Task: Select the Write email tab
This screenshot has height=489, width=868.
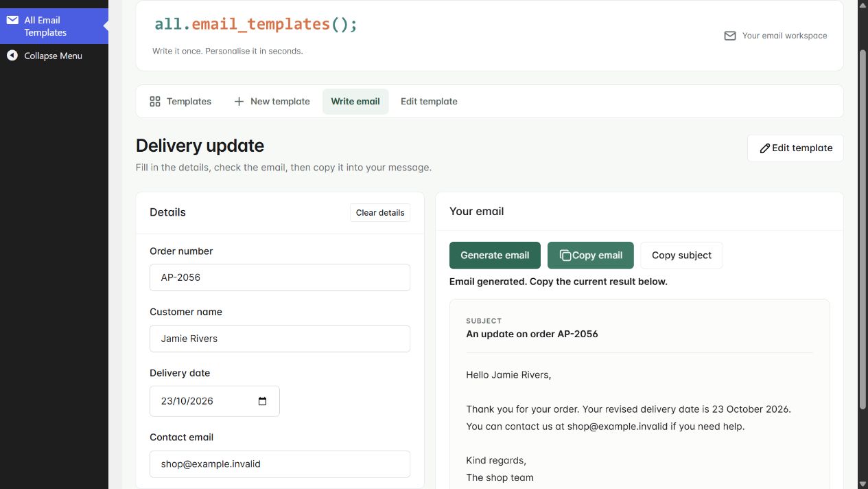Action: [355, 101]
